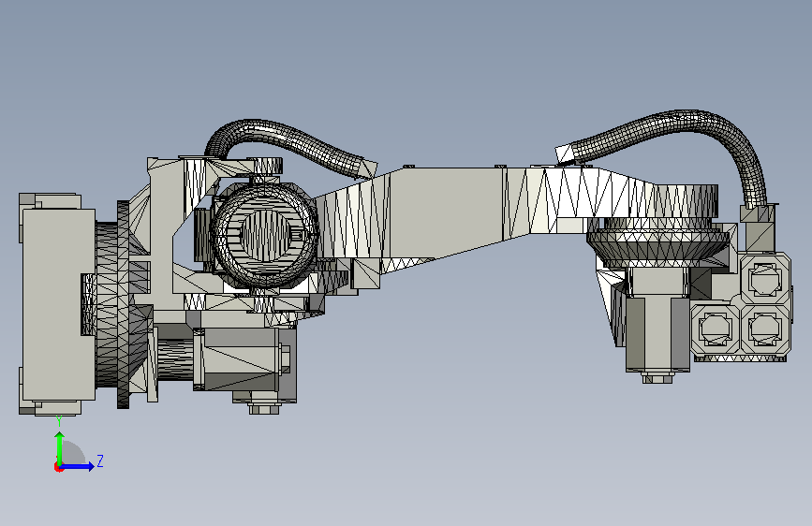The height and width of the screenshot is (526, 812).
Task: Select the circular joint housing on the arm
Action: [264, 235]
